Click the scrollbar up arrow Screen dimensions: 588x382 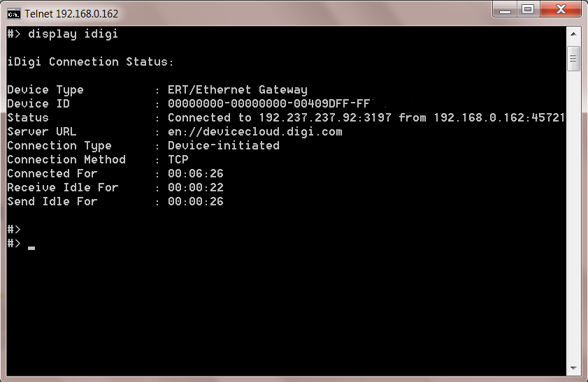(x=573, y=34)
